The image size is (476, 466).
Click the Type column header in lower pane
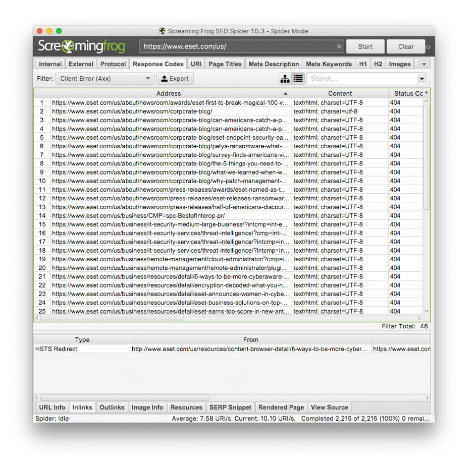pos(82,340)
